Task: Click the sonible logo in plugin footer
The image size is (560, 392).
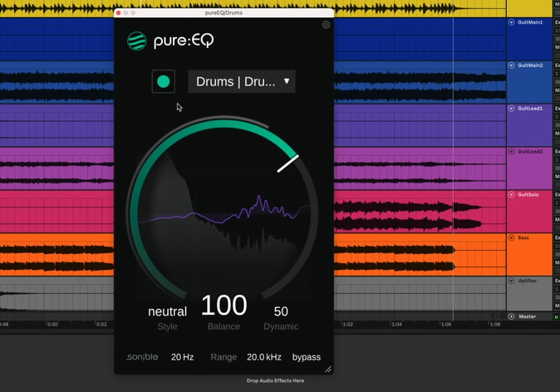Action: pos(142,357)
